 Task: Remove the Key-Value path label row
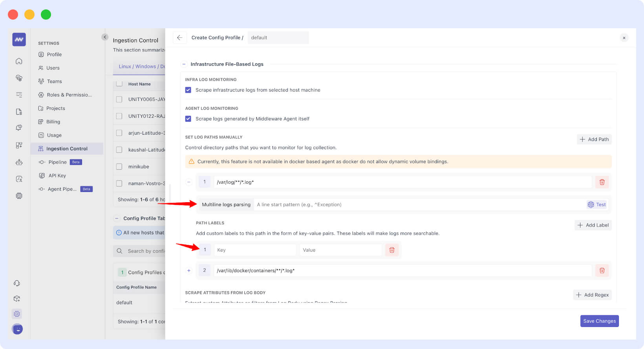click(392, 250)
